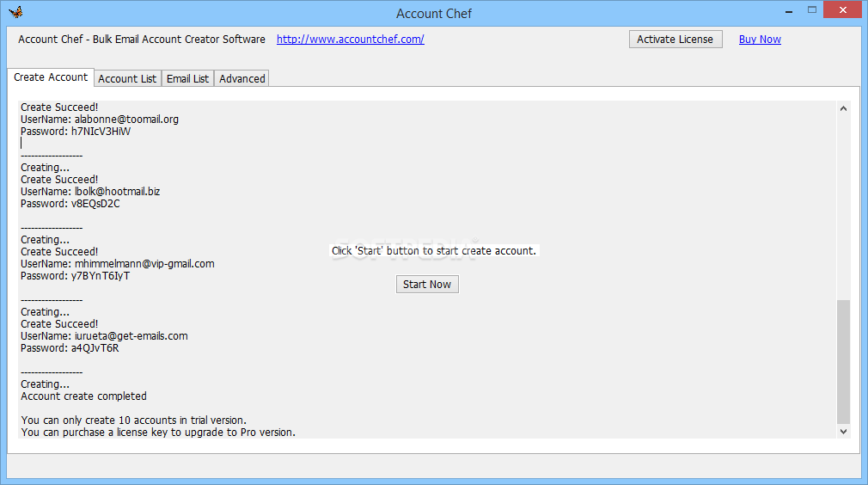
Task: Close the Account Chef window
Action: (x=843, y=10)
